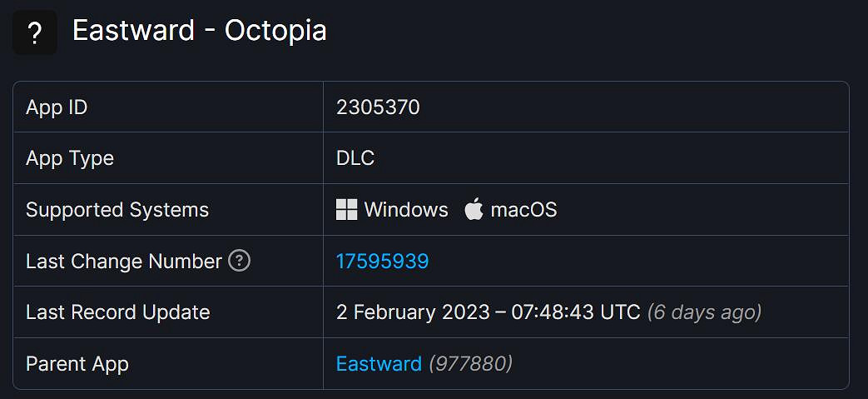Click the Windows logo icon
This screenshot has height=399, width=868.
coord(346,210)
